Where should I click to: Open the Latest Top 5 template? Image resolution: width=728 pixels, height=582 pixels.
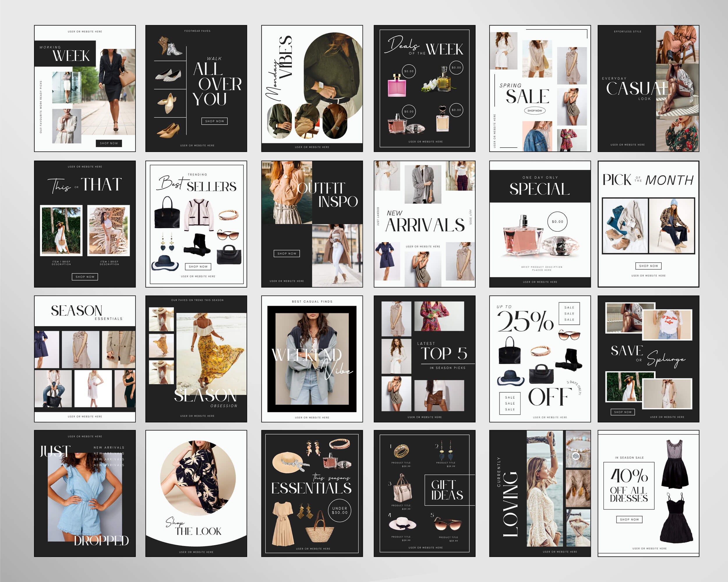click(425, 359)
